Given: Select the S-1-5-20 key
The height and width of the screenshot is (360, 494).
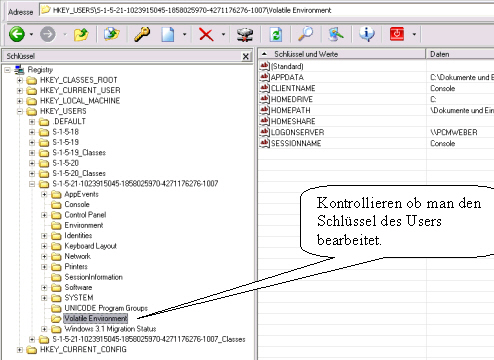Looking at the screenshot, I should 66,163.
